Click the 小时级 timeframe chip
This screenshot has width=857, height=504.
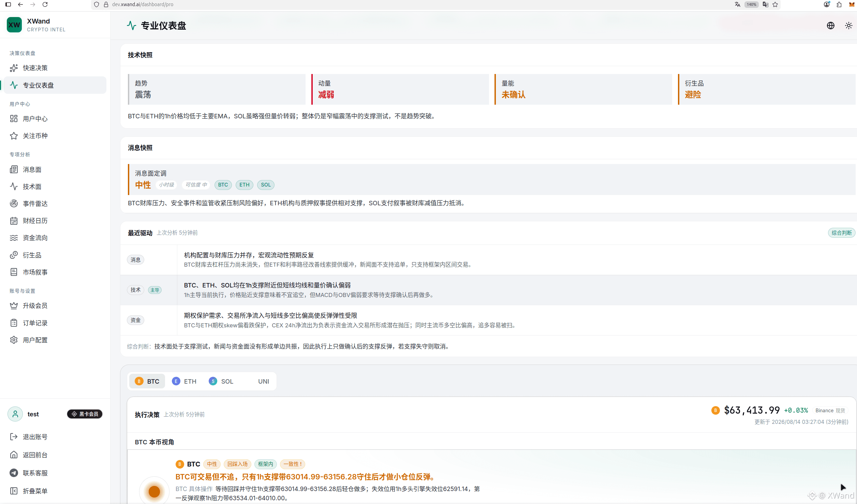pos(166,185)
